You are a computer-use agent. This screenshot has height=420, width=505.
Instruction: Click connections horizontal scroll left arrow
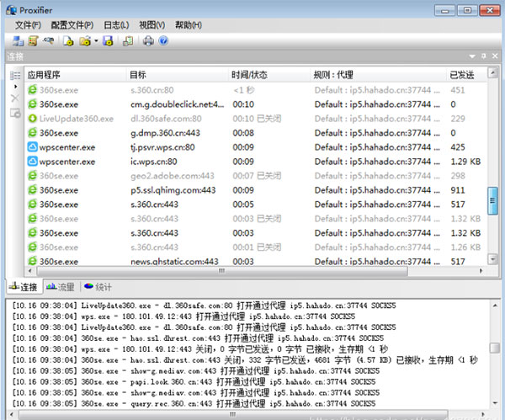(30, 271)
